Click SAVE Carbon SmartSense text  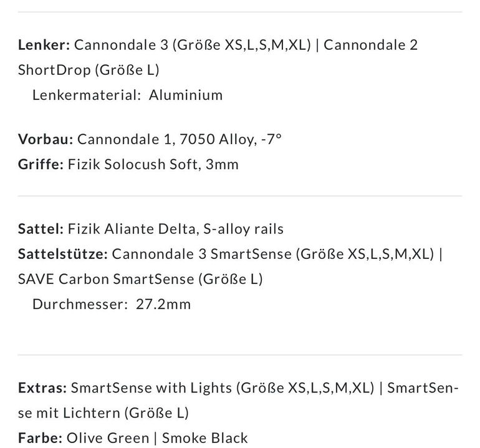(x=106, y=279)
